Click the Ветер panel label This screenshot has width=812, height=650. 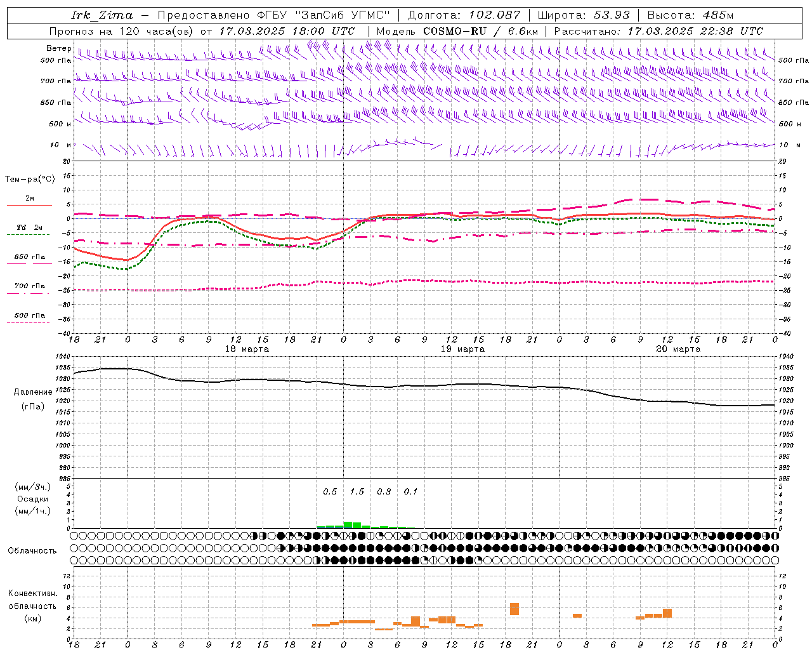click(x=58, y=48)
